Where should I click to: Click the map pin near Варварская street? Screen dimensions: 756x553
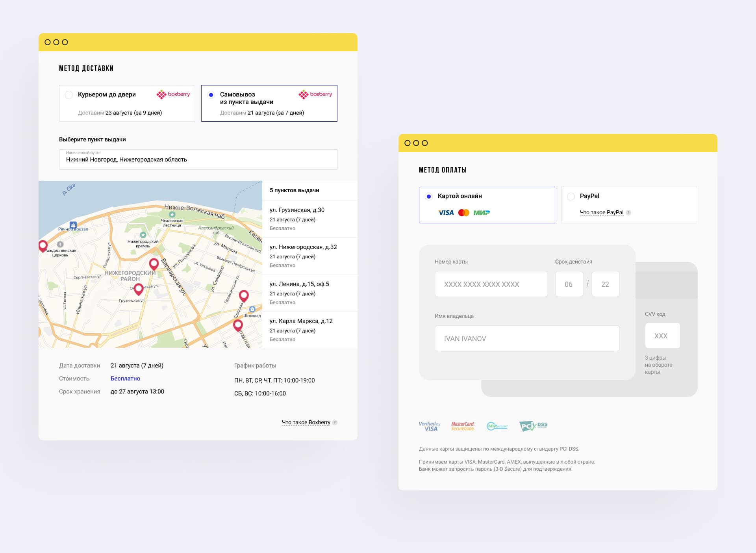coord(154,264)
